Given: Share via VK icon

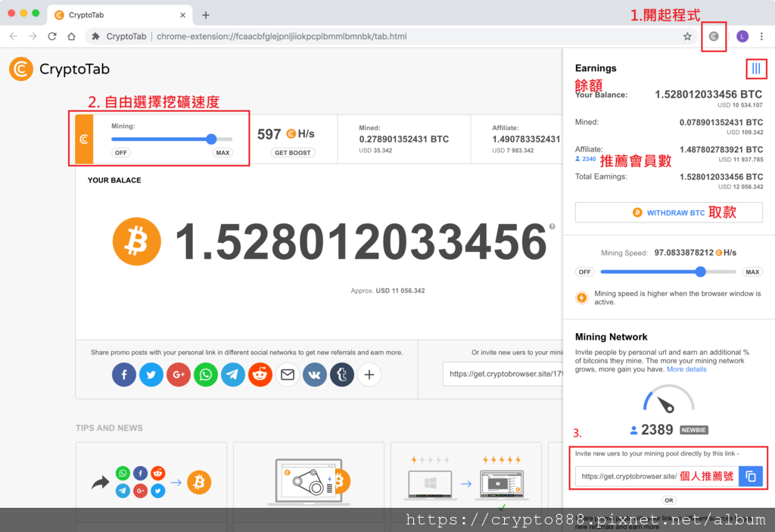Looking at the screenshot, I should [x=314, y=375].
